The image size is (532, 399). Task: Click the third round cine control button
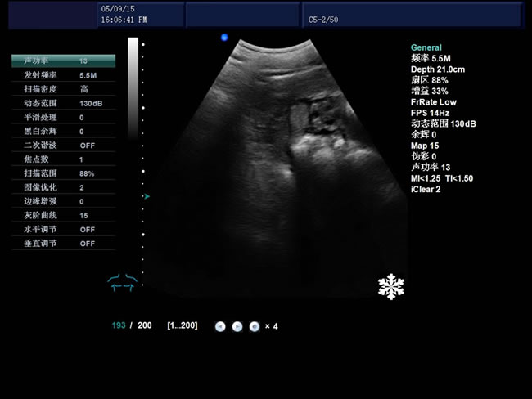click(255, 326)
